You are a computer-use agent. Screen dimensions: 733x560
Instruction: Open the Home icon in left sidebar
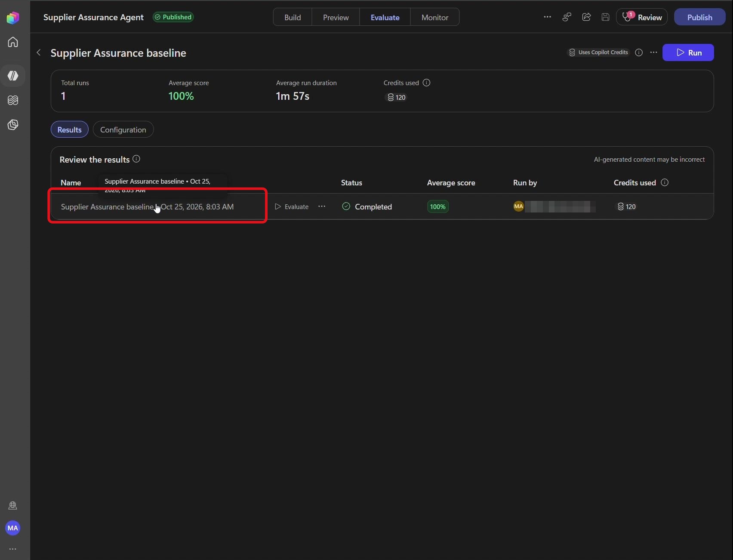(x=13, y=42)
